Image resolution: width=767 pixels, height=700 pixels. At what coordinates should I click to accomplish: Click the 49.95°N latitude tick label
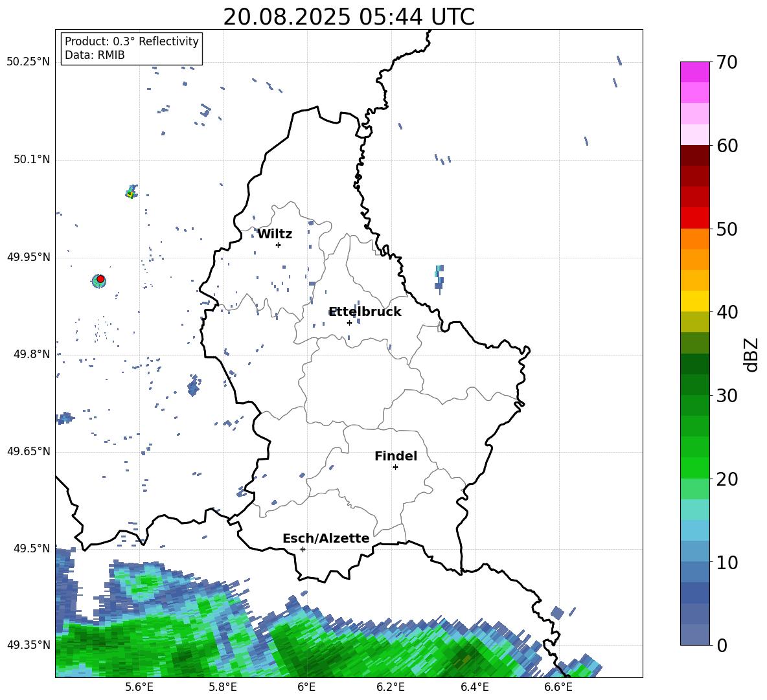pos(29,257)
